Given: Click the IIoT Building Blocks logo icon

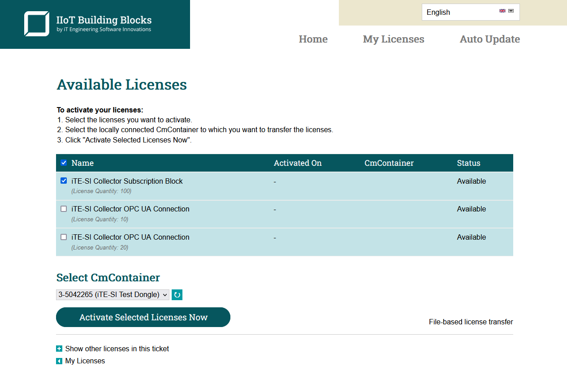Looking at the screenshot, I should [37, 24].
